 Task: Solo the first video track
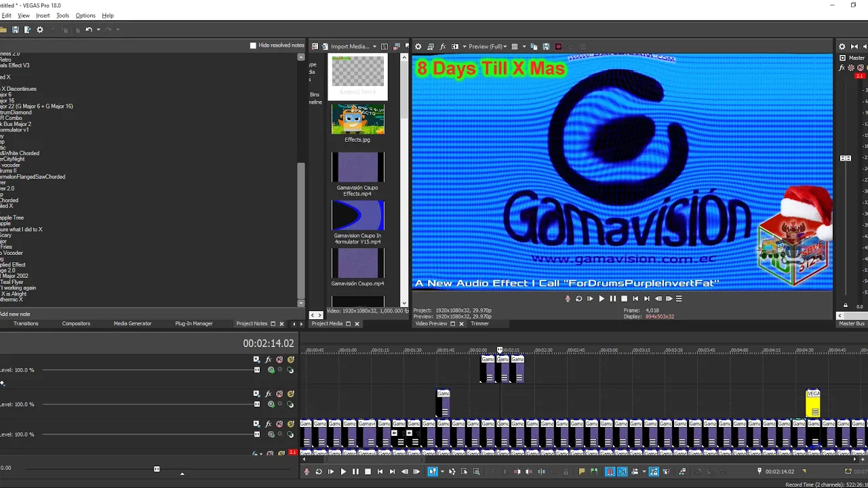tap(291, 359)
